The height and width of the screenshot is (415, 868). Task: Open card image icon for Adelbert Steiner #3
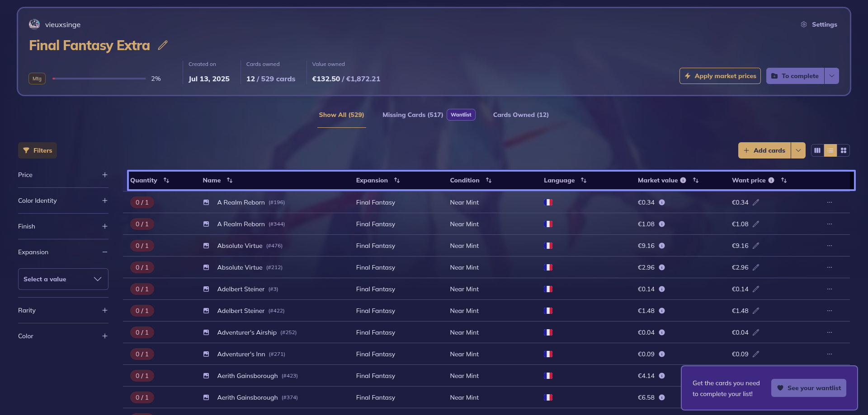(x=206, y=289)
